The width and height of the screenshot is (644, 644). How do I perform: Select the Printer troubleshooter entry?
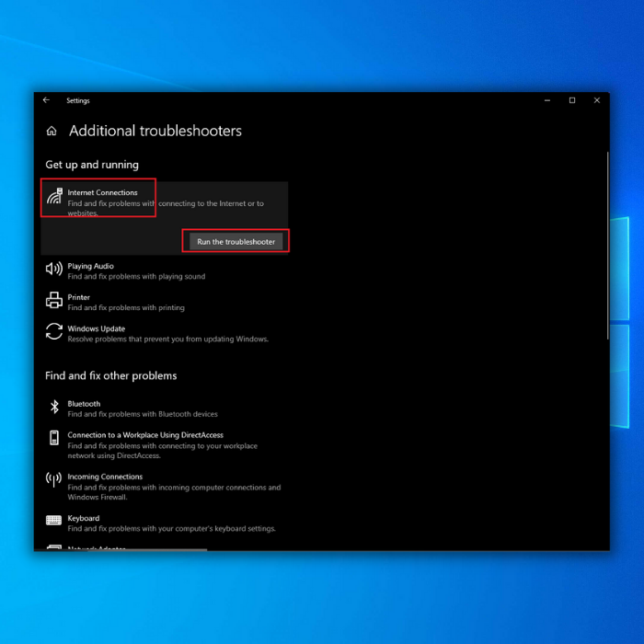165,303
